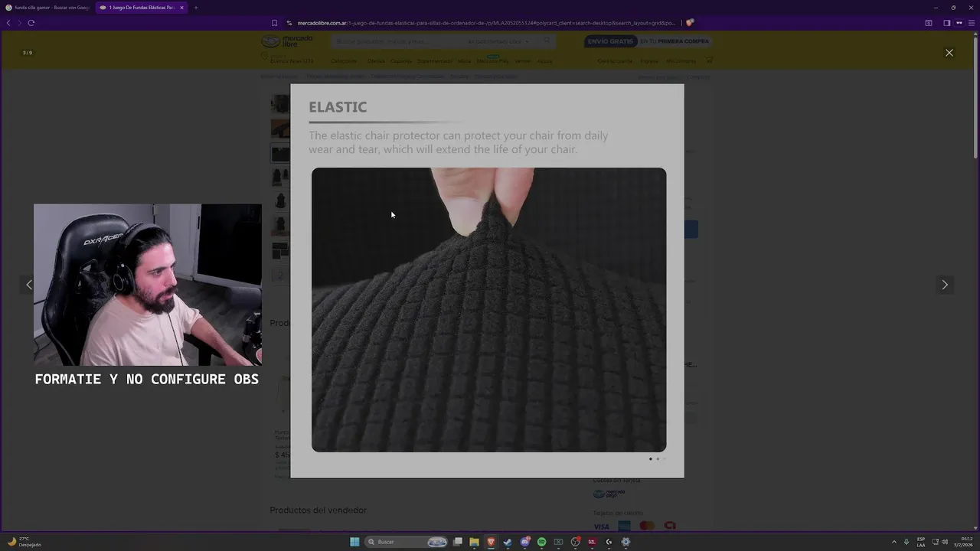Open the red SQL taskbar app
The height and width of the screenshot is (551, 980).
point(592,542)
